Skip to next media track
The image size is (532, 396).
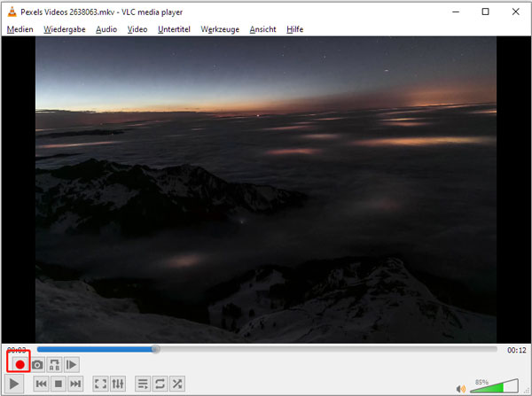[75, 384]
